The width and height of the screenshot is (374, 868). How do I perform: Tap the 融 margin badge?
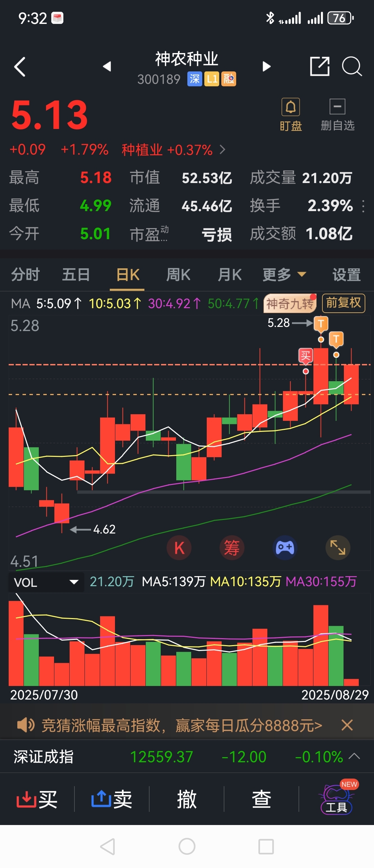click(229, 79)
